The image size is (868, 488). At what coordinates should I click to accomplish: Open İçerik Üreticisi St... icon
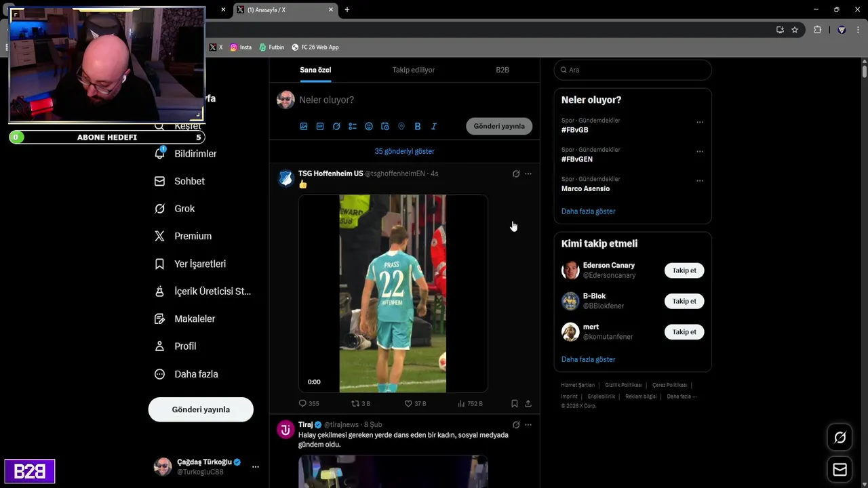click(x=159, y=291)
